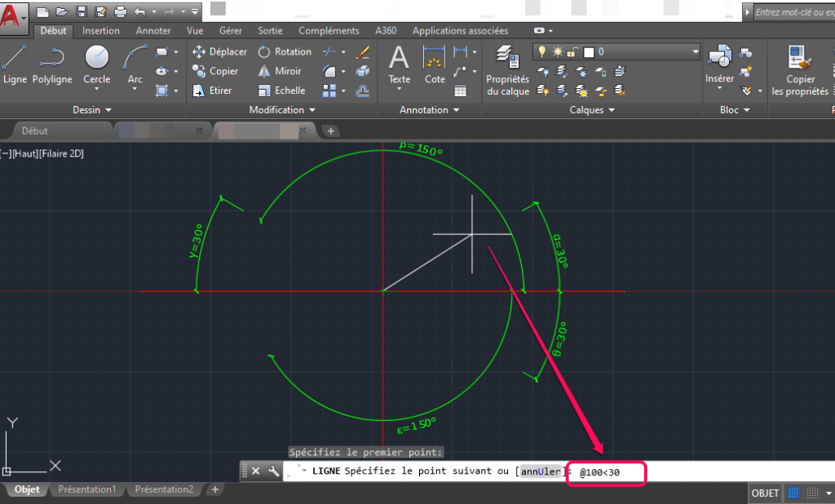Toggle OBJET model space button
This screenshot has height=504, width=835.
(x=765, y=493)
